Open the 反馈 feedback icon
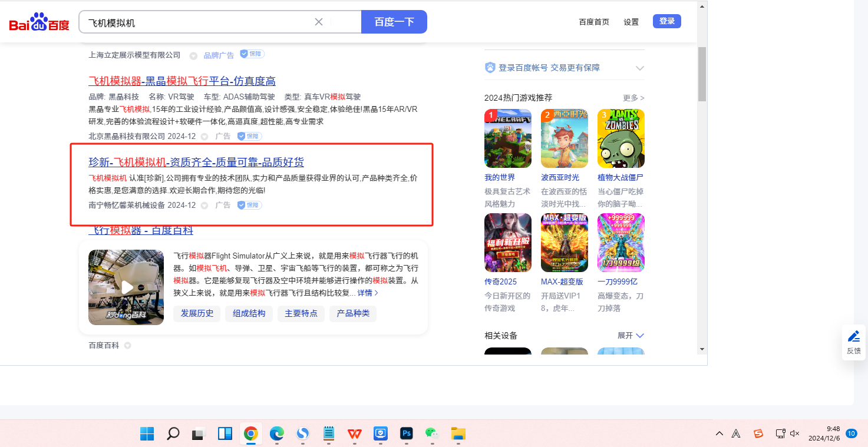868x447 pixels. tap(853, 342)
